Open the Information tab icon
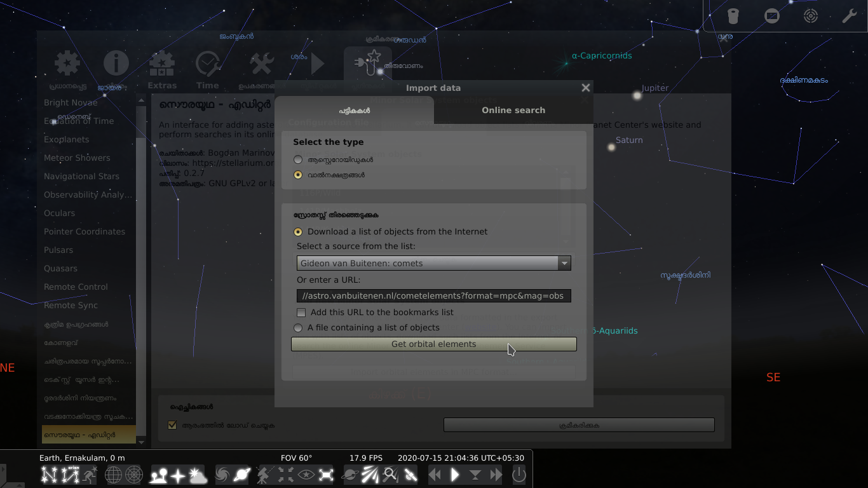Viewport: 868px width, 488px height. point(116,70)
